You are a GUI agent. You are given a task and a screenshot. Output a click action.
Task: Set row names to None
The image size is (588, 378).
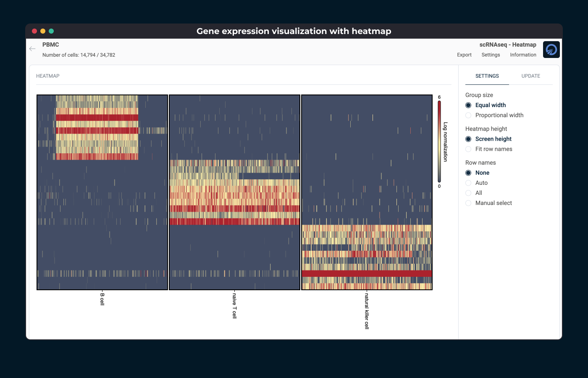(468, 173)
